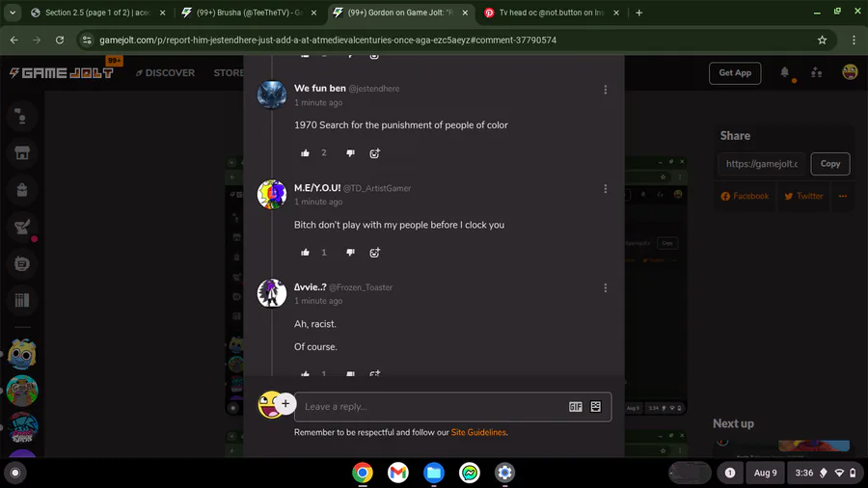Open the Site Guidelines link
The image size is (868, 488).
pyautogui.click(x=478, y=432)
